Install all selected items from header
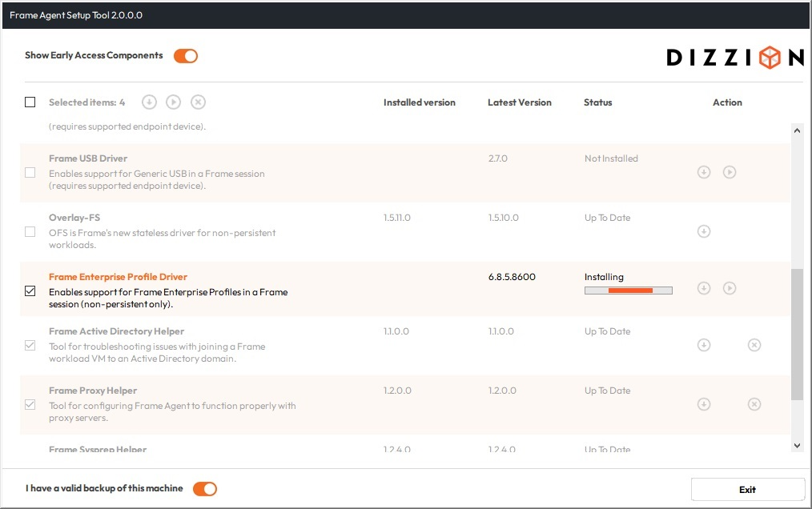The width and height of the screenshot is (812, 509). click(x=173, y=102)
